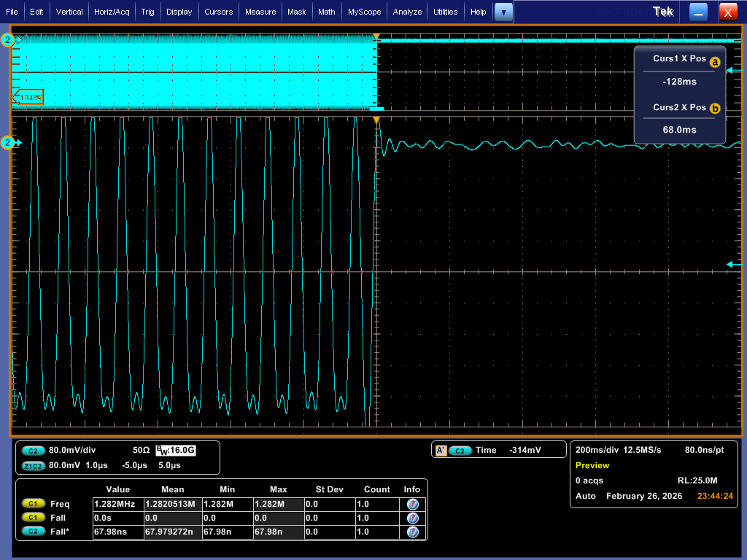This screenshot has width=747, height=560.
Task: Select multipurpose knob 'a' icon for Curs1
Action: tap(715, 63)
